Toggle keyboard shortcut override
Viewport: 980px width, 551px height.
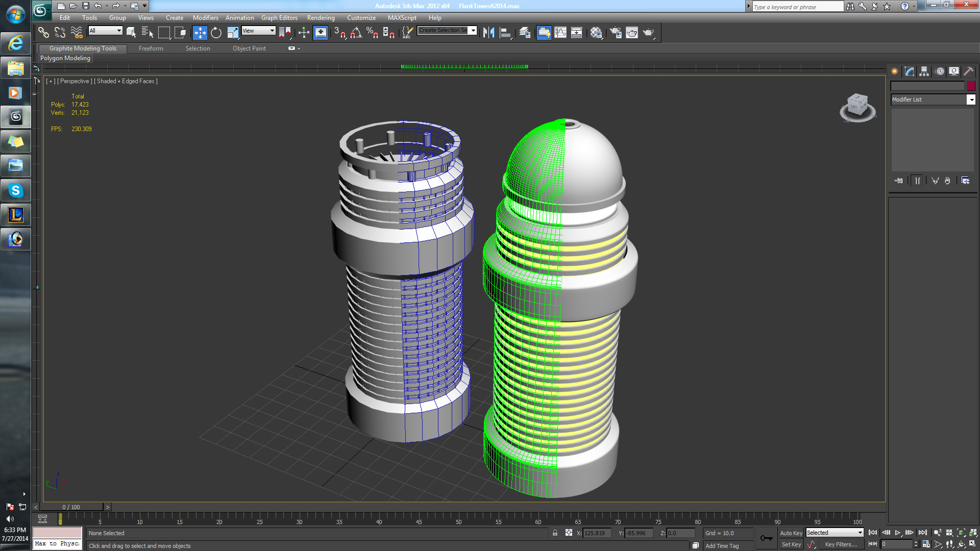click(321, 33)
